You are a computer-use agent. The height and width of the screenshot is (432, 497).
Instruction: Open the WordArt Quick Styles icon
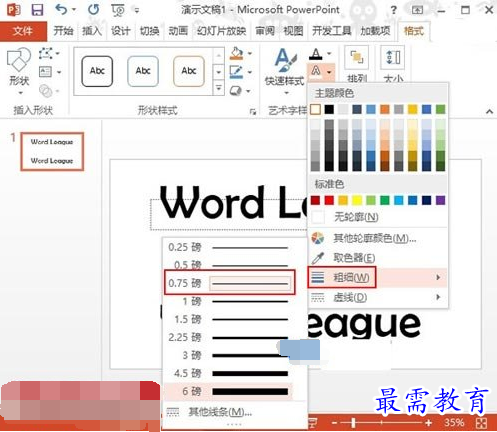click(285, 60)
